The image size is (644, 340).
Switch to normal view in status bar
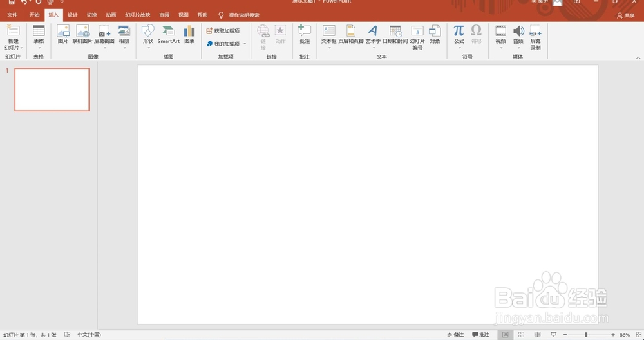point(505,335)
